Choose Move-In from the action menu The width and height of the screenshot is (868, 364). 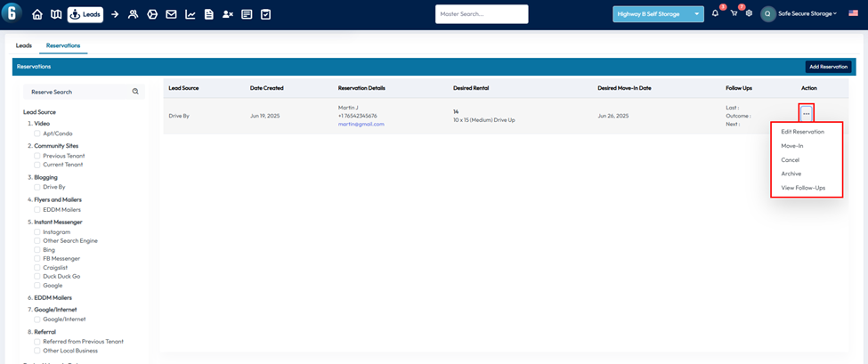tap(792, 146)
